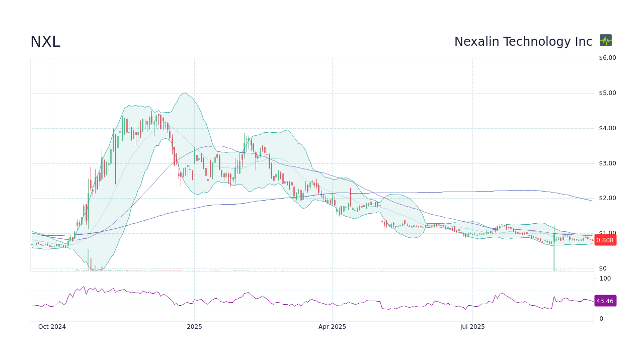Select the NXL ticker symbol heading
The height and width of the screenshot is (362, 644).
click(x=45, y=42)
